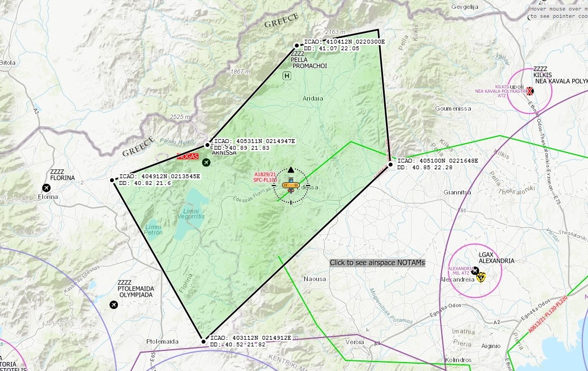
Task: Select the Ptolemaida Olympiada airfield icon
Action: click(114, 305)
